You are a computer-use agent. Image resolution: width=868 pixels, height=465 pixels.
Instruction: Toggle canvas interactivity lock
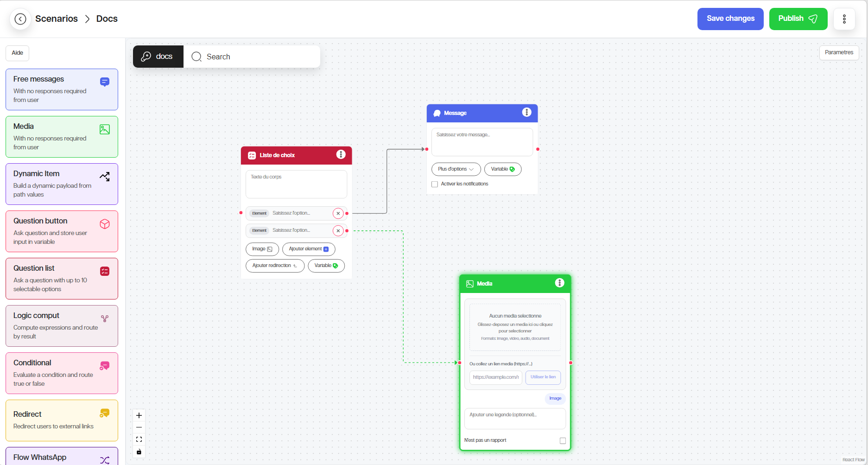139,452
